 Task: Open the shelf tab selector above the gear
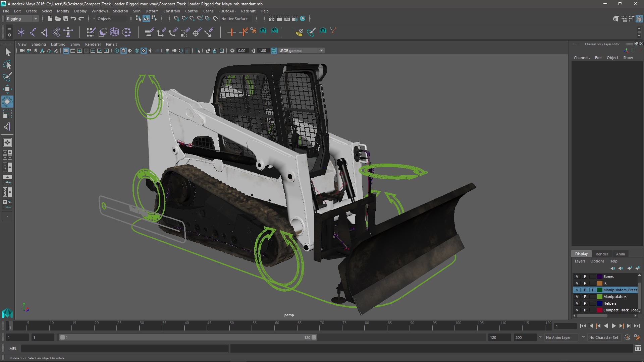coord(9,29)
